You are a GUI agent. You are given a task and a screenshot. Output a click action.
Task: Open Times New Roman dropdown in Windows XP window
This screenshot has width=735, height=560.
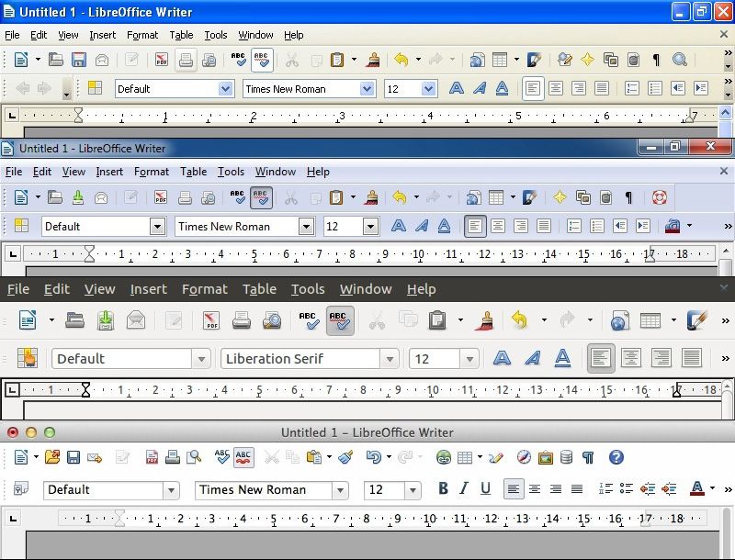(x=367, y=88)
